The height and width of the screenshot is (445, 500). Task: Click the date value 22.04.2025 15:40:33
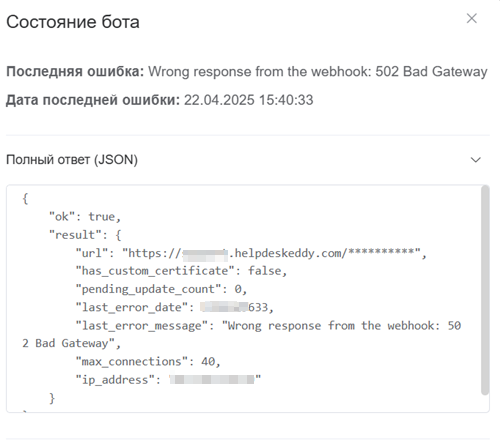[x=249, y=100]
